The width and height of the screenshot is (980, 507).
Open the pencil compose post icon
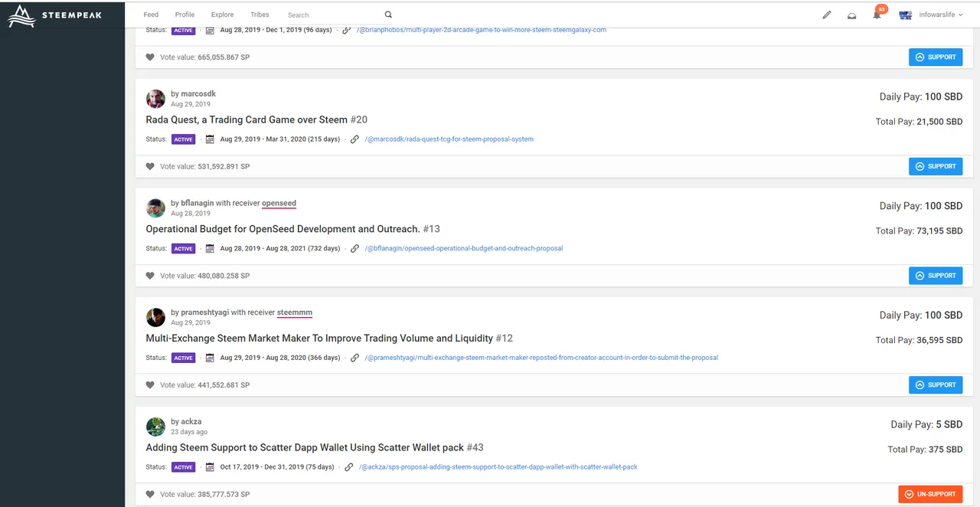pos(827,15)
